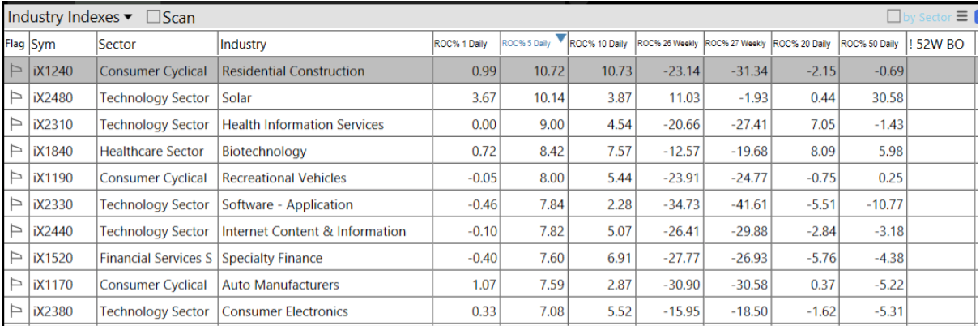This screenshot has width=980, height=326.
Task: Enable the Scan checkbox
Action: [154, 17]
